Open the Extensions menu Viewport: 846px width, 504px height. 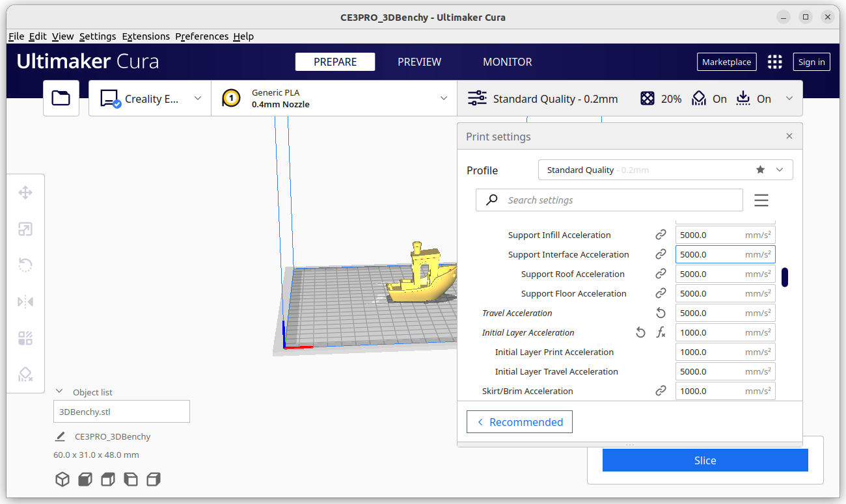[x=146, y=36]
